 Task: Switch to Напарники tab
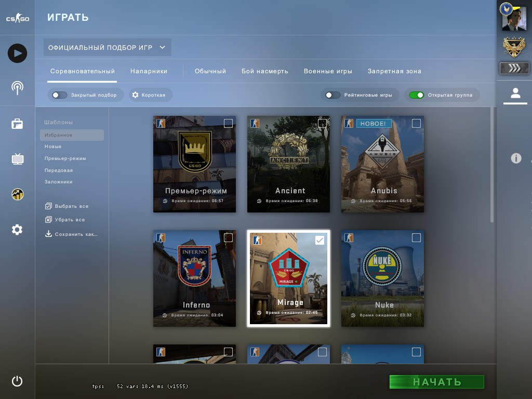coord(149,71)
